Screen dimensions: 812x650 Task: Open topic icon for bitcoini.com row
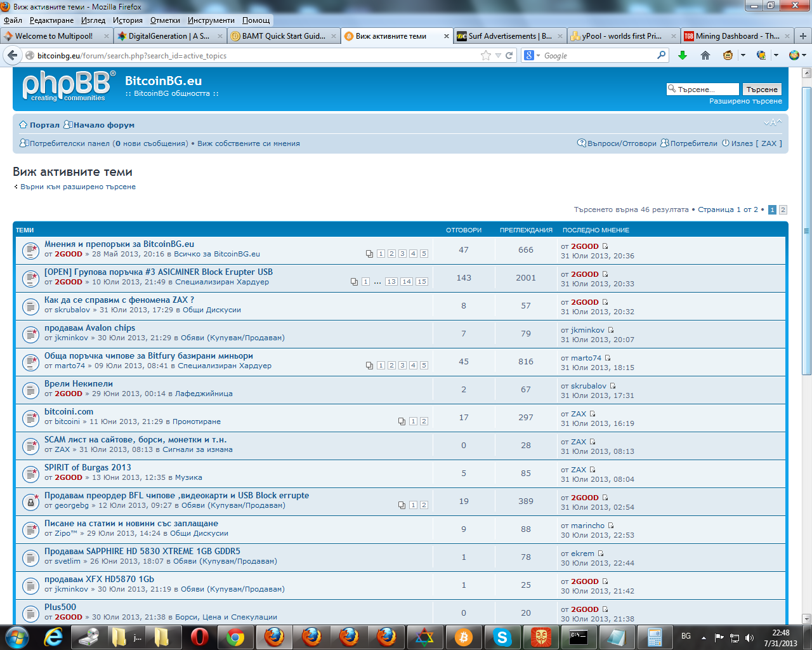click(30, 418)
